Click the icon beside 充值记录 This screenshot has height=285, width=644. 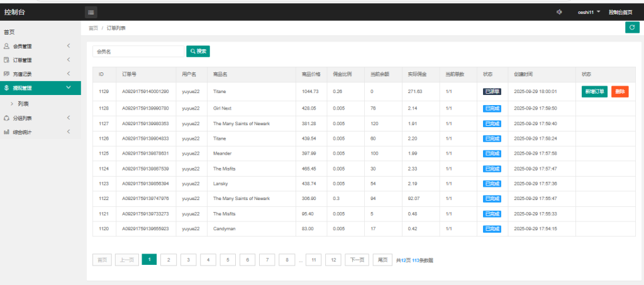[6, 74]
